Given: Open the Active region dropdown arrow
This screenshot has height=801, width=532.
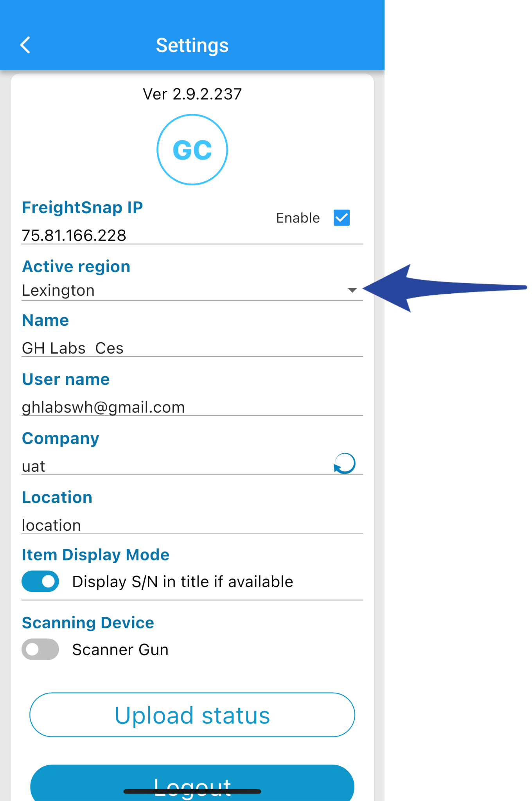Looking at the screenshot, I should [352, 290].
